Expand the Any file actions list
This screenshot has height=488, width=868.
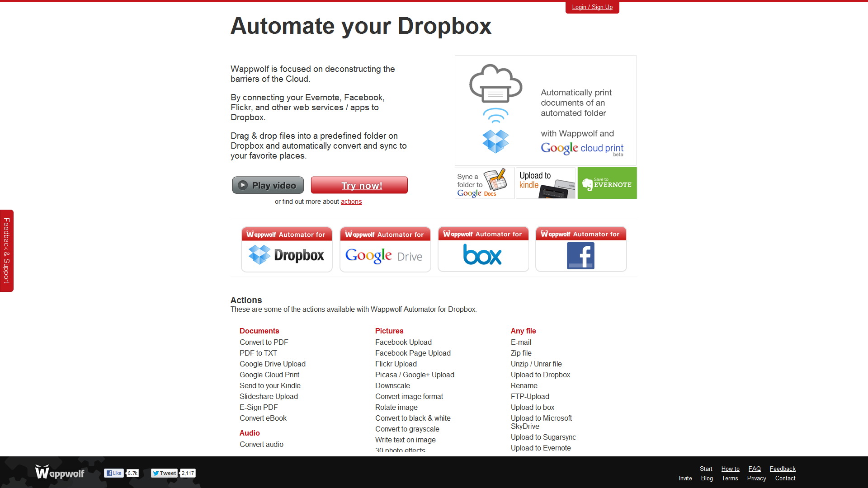pyautogui.click(x=524, y=331)
